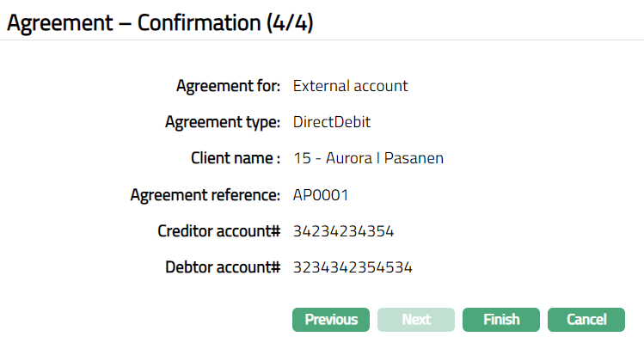Click the Client name label
Viewport: 644px width, 349px height.
click(236, 158)
